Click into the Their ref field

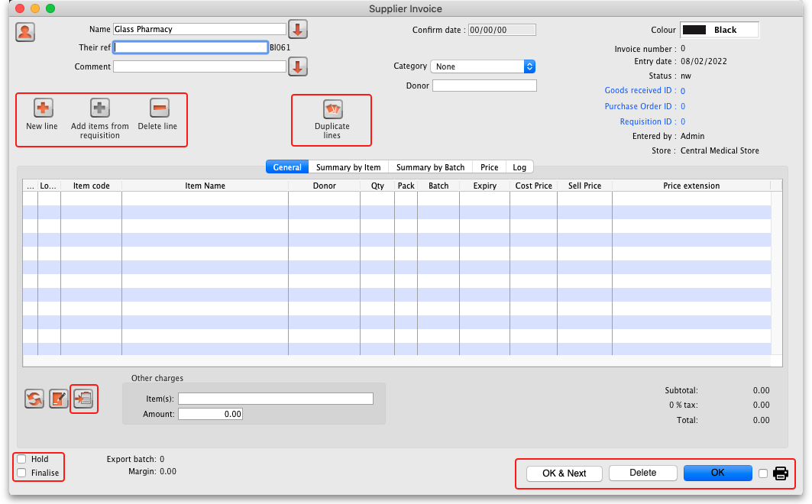pyautogui.click(x=191, y=47)
